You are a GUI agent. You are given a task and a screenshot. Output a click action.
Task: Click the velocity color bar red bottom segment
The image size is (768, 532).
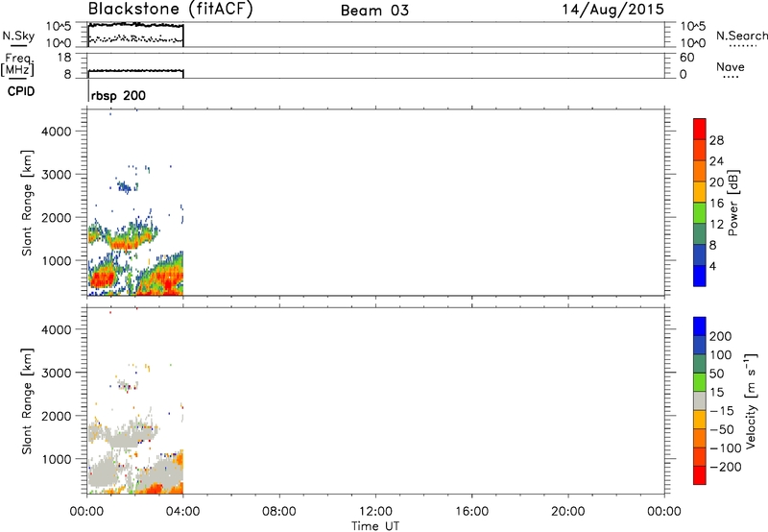coord(700,475)
